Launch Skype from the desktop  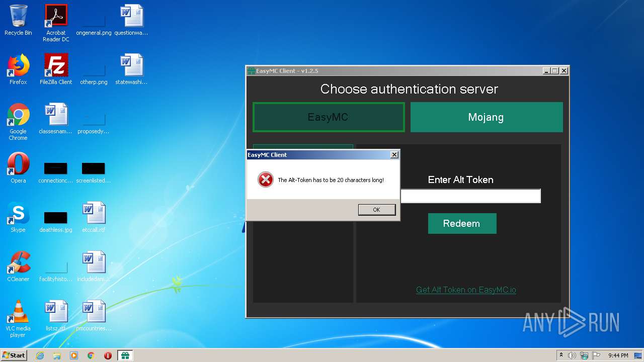(x=18, y=217)
